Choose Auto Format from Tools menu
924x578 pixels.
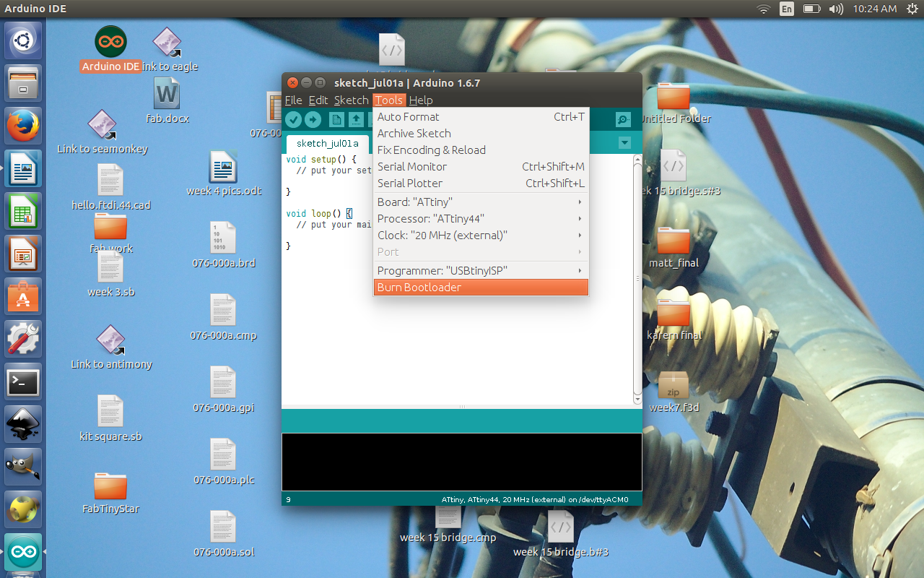pyautogui.click(x=481, y=116)
